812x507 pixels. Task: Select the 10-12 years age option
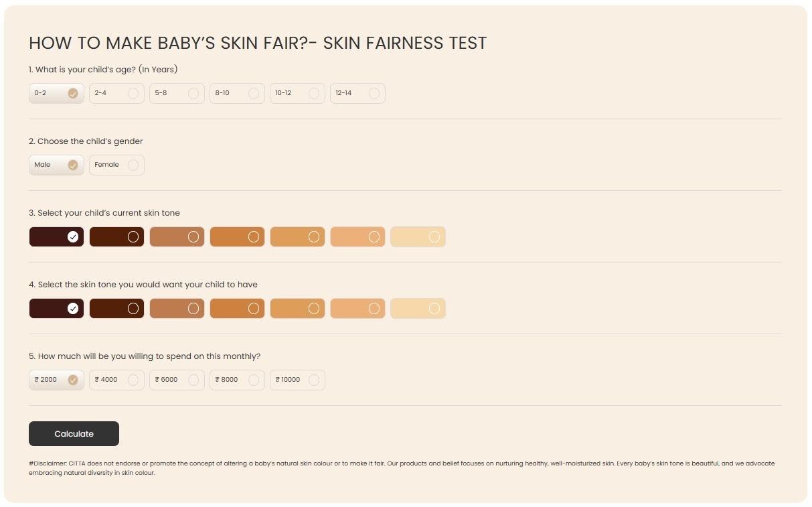(297, 93)
